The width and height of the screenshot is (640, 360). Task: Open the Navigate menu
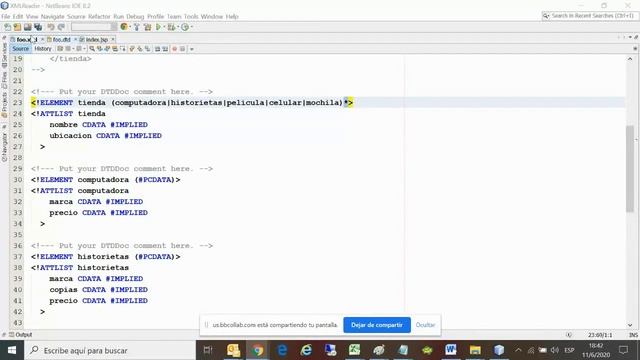[52, 16]
